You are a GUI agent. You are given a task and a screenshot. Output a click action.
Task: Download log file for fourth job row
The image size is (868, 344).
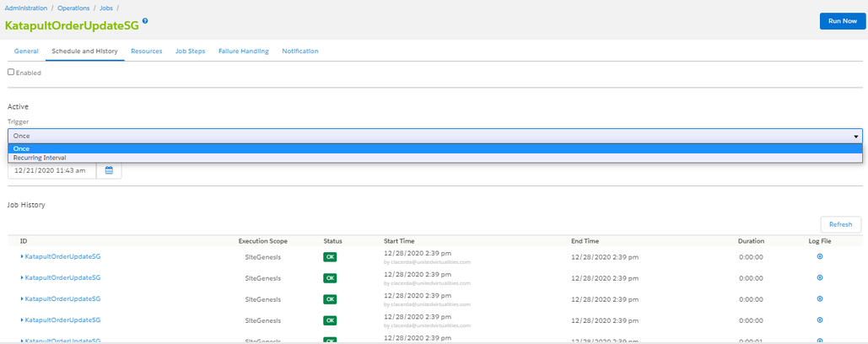pyautogui.click(x=820, y=320)
